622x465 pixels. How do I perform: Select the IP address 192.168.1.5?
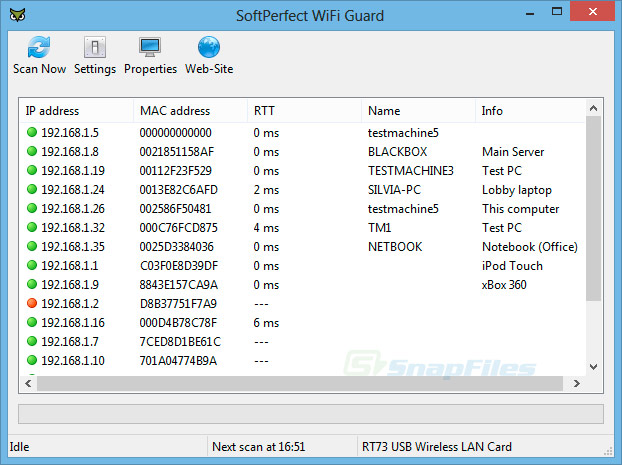(70, 133)
